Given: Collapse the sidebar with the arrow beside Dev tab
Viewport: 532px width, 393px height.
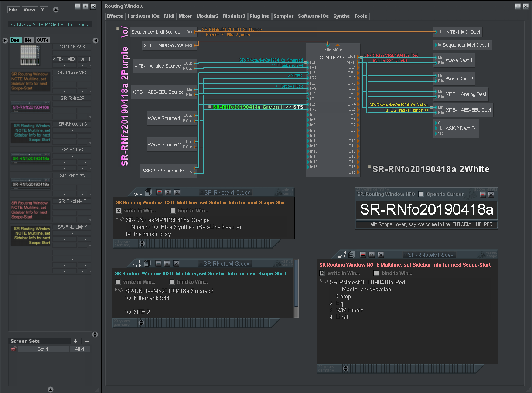Looking at the screenshot, I should (x=5, y=40).
